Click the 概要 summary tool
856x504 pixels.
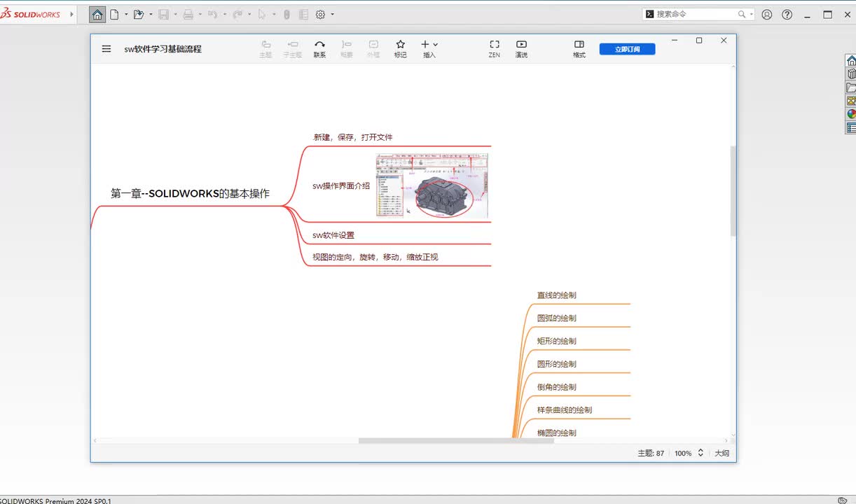(347, 49)
